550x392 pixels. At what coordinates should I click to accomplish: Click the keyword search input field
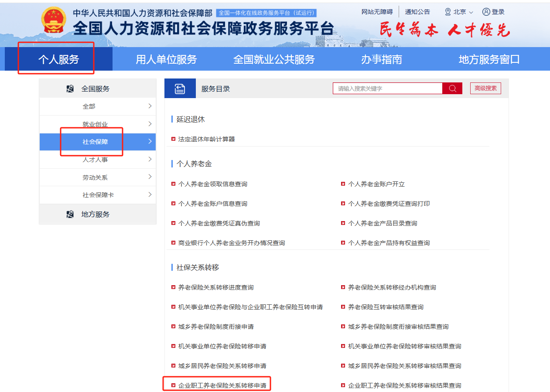pos(387,89)
